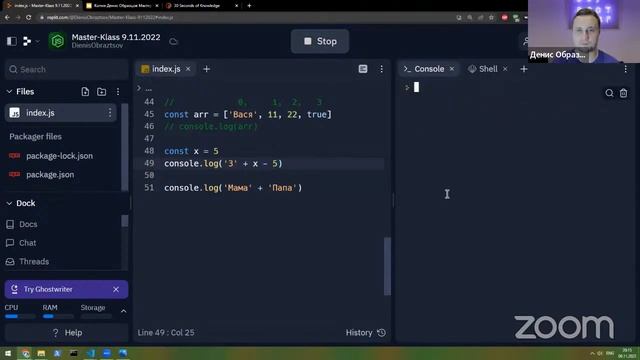640x360 pixels.
Task: Click code line 49 console.log
Action: (x=223, y=164)
